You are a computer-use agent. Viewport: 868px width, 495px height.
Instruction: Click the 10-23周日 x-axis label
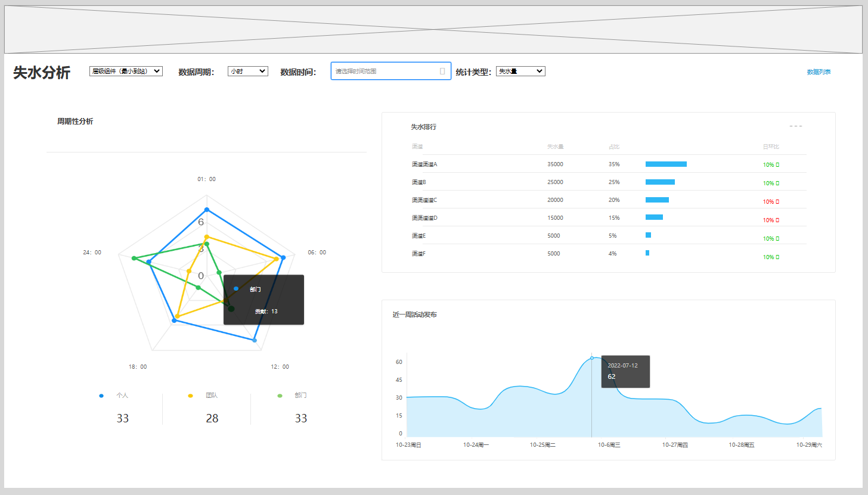[408, 445]
